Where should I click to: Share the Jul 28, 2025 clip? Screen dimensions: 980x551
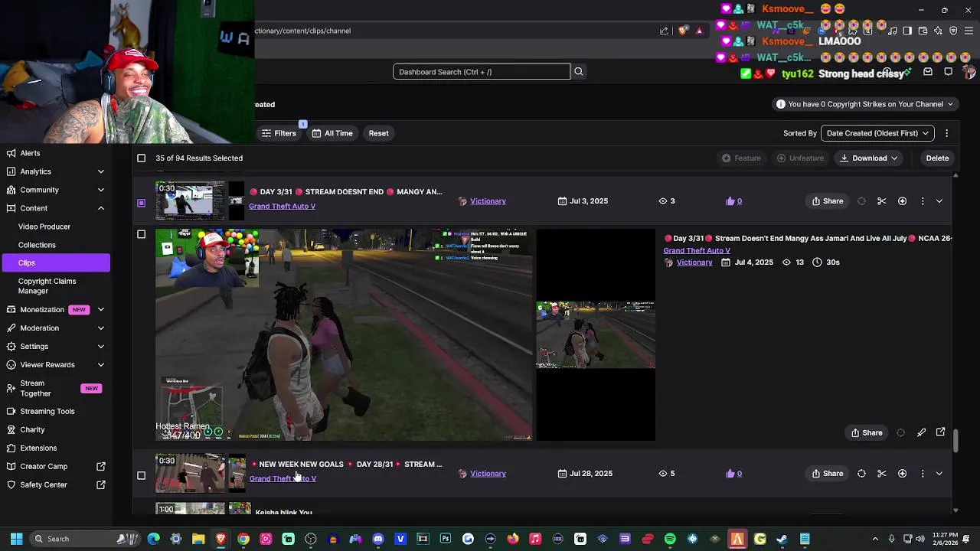pyautogui.click(x=828, y=474)
